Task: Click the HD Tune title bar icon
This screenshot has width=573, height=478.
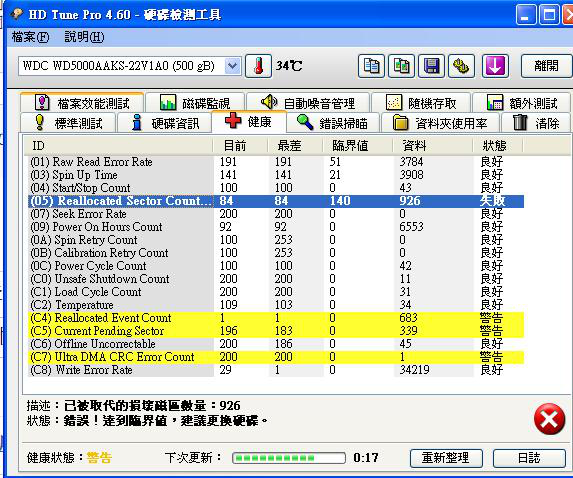Action: click(17, 14)
